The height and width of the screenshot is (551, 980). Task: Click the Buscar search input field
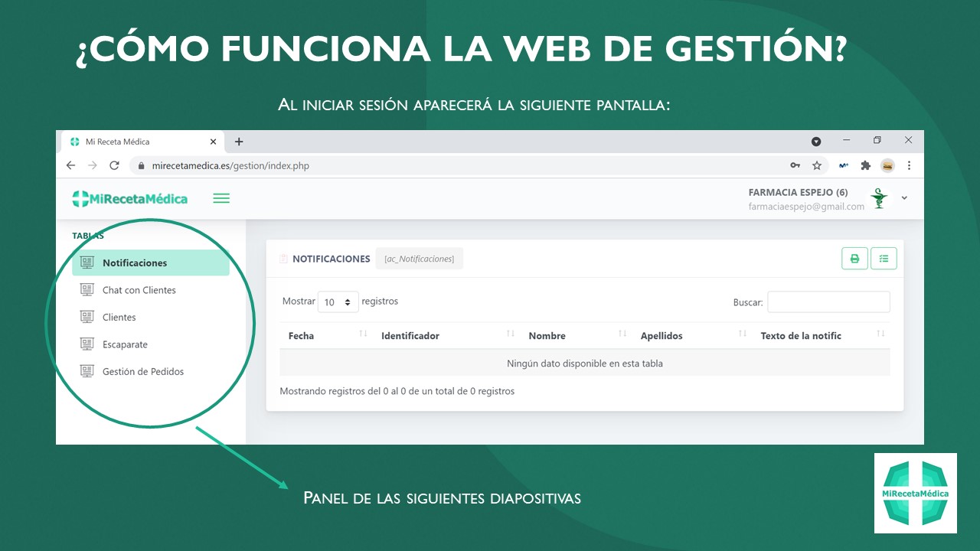828,302
